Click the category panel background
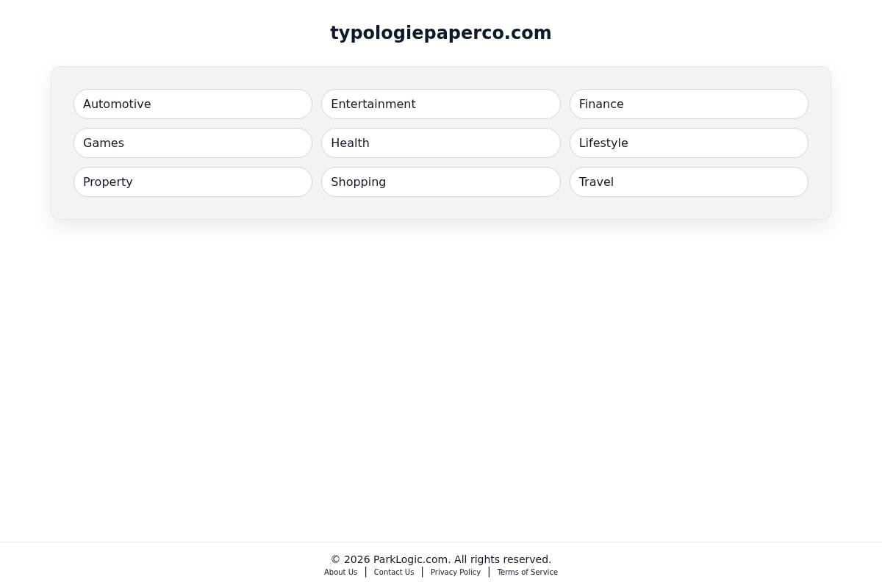The width and height of the screenshot is (882, 588). point(441,209)
